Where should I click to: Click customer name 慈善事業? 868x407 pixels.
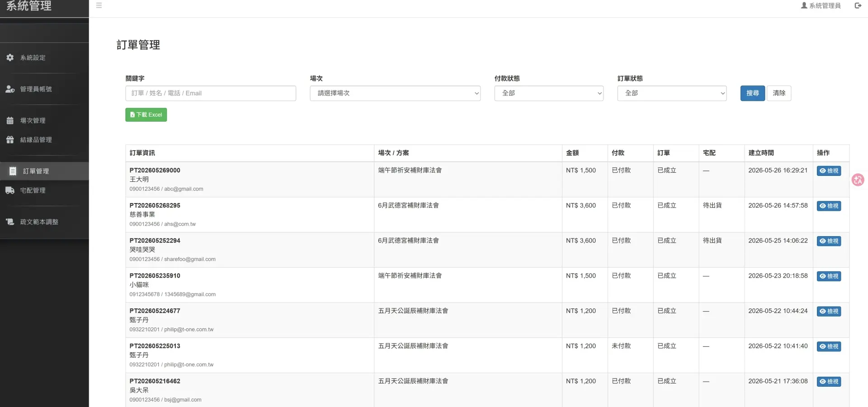(142, 214)
